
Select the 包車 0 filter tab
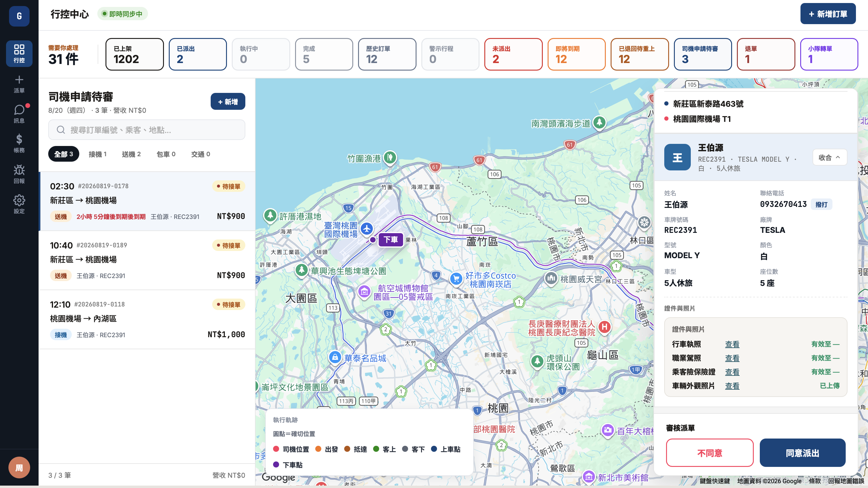point(166,154)
